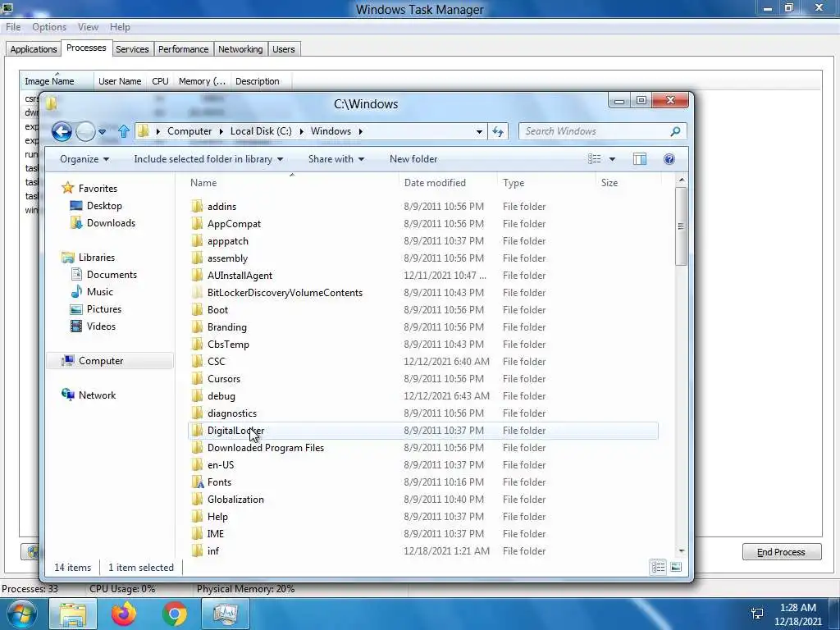The image size is (840, 630).
Task: Select the Favorites star in sidebar
Action: (67, 188)
